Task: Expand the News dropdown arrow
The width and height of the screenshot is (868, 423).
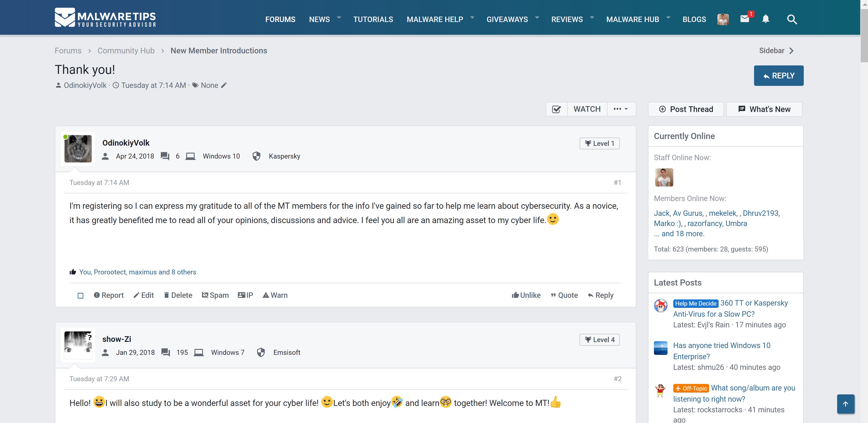Action: click(x=339, y=17)
